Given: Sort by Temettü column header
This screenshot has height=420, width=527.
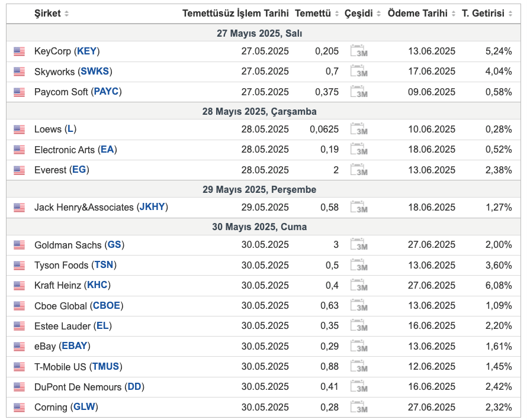Looking at the screenshot, I should click(x=317, y=14).
